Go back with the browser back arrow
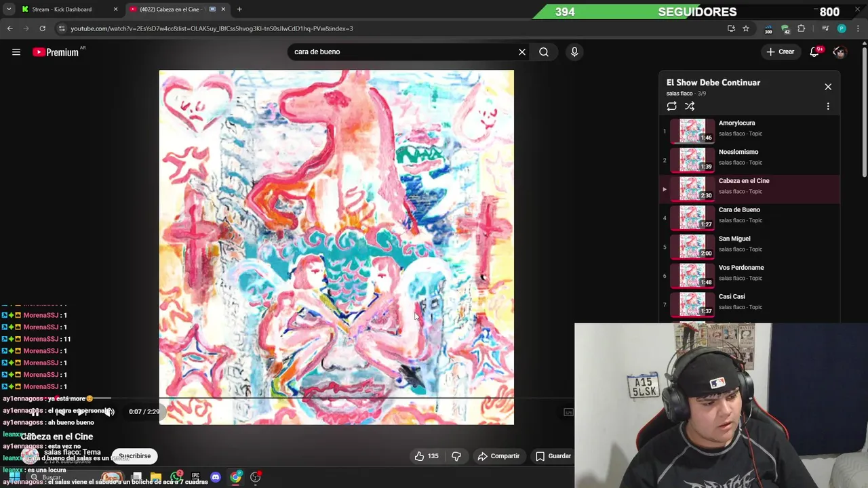868x488 pixels. (9, 28)
